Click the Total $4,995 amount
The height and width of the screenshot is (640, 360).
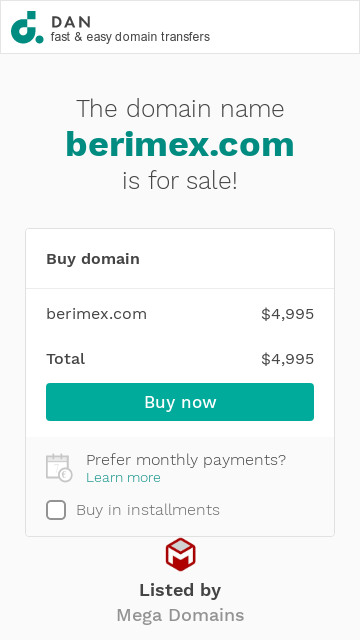(x=287, y=359)
